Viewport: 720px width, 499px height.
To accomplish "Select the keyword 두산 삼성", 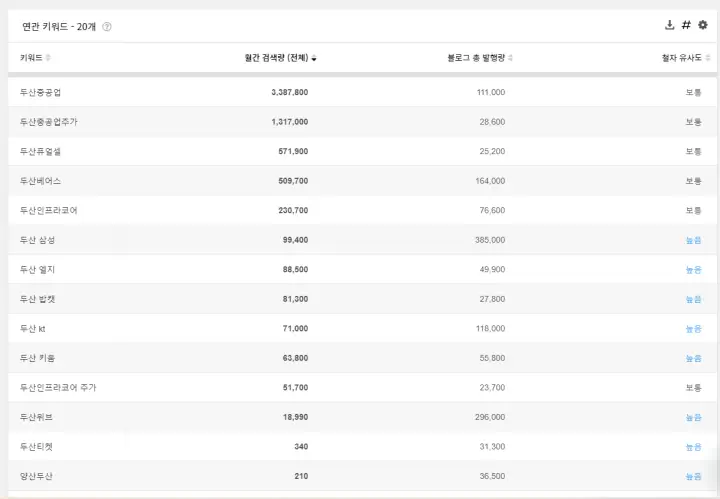I will [x=37, y=240].
